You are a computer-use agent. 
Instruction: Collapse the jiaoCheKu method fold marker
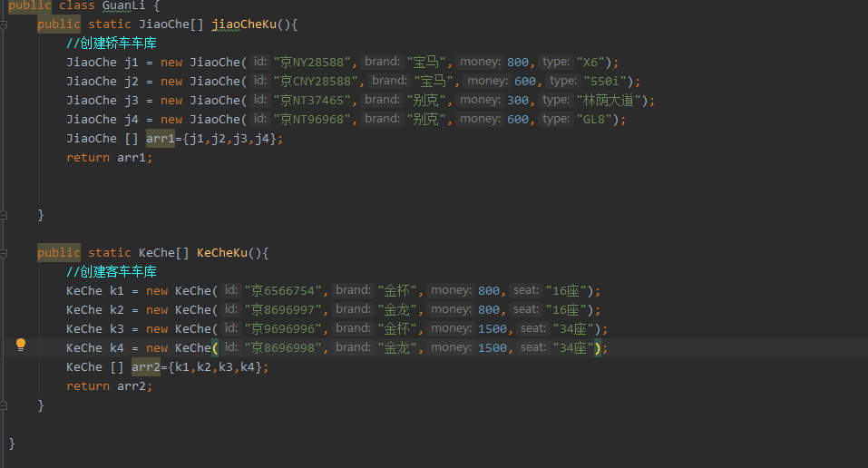[4, 24]
